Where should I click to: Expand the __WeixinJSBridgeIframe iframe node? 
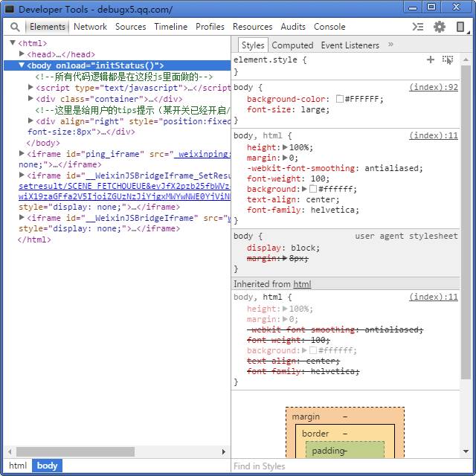22,218
